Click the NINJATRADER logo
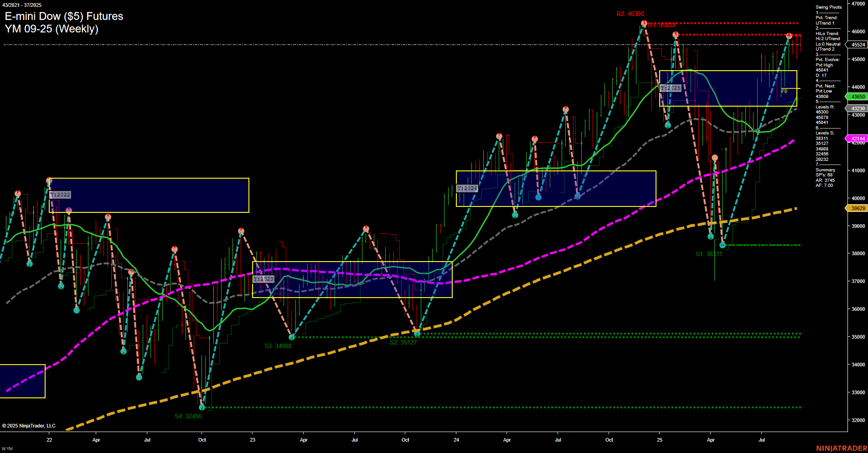Screen dimensions: 868x453 point(840,448)
